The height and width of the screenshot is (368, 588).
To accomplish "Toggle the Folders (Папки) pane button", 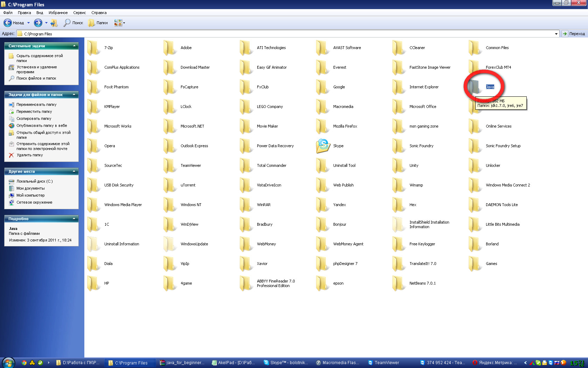I will tap(98, 23).
